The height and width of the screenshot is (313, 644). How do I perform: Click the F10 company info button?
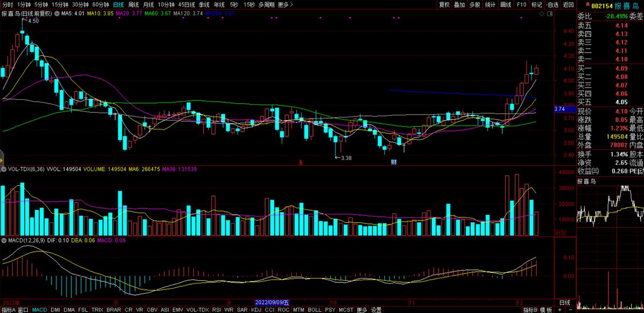522,4
